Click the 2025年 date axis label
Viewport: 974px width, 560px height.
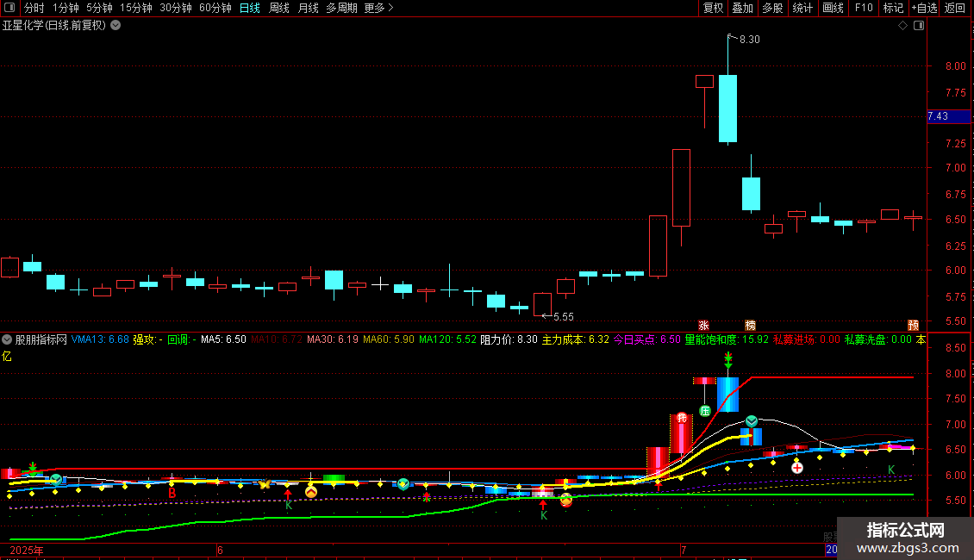click(27, 550)
